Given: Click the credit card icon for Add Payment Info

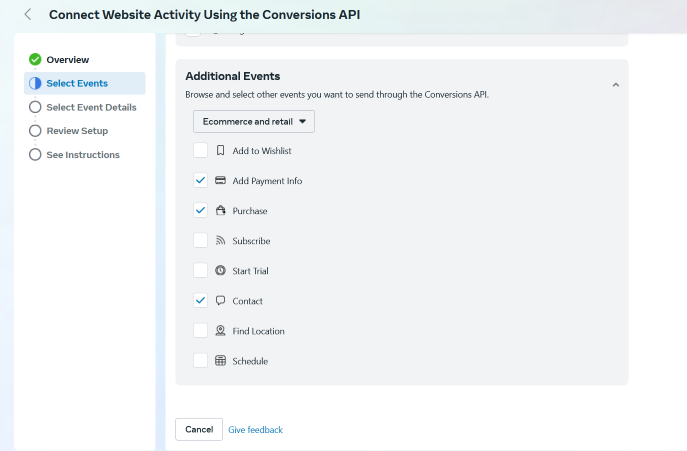Looking at the screenshot, I should coord(220,181).
